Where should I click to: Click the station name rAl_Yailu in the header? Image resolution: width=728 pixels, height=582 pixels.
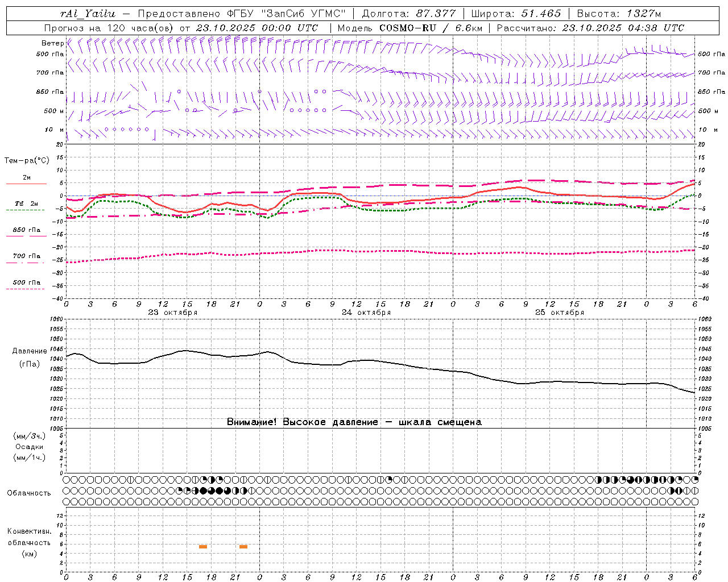[88, 14]
